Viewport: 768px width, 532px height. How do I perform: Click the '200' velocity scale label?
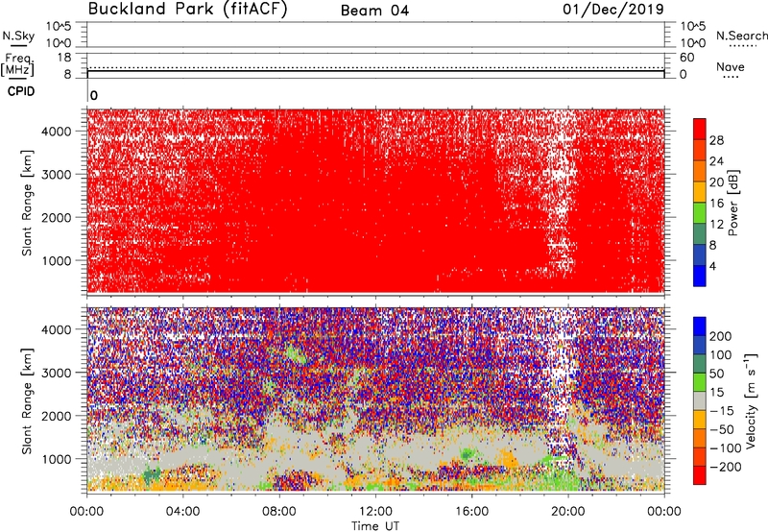coord(721,336)
